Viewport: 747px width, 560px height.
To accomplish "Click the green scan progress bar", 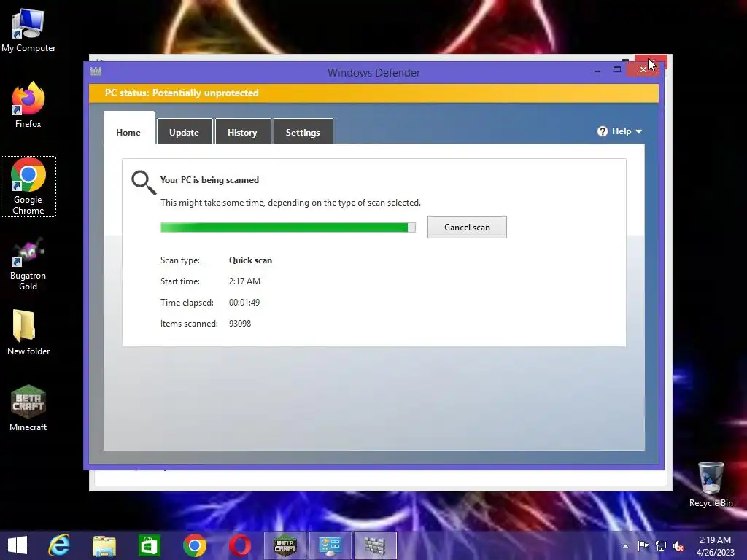I will [287, 227].
